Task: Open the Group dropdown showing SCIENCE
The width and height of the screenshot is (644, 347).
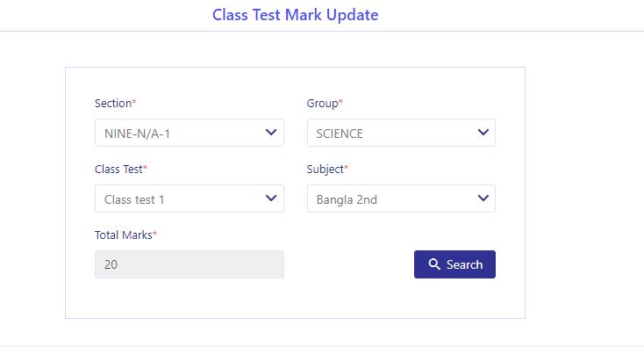Action: tap(401, 133)
